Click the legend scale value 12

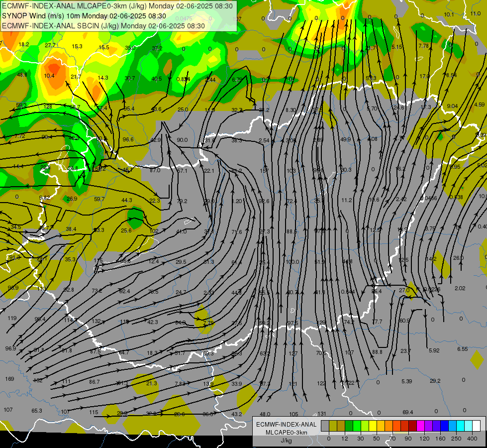344,439
